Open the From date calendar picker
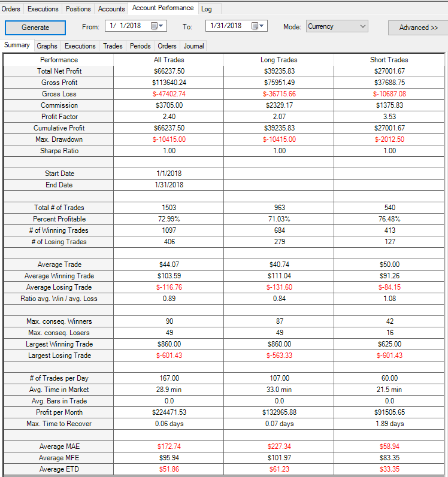The height and width of the screenshot is (477, 448). click(158, 26)
